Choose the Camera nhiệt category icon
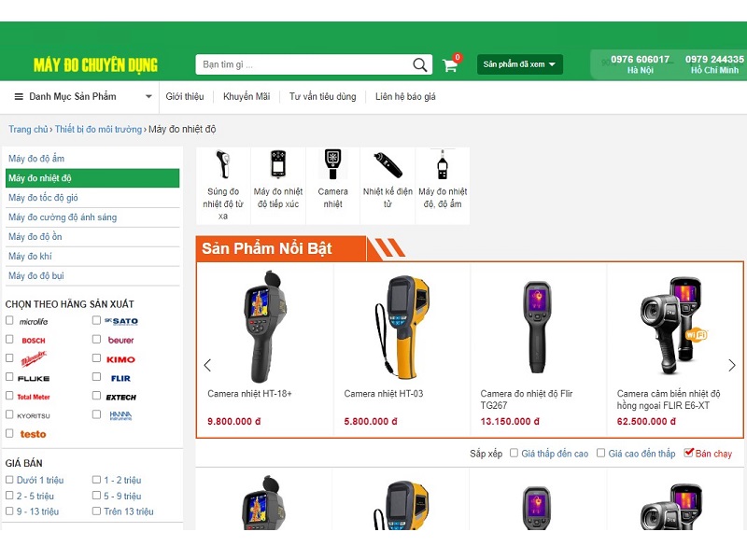The image size is (747, 560). [333, 165]
